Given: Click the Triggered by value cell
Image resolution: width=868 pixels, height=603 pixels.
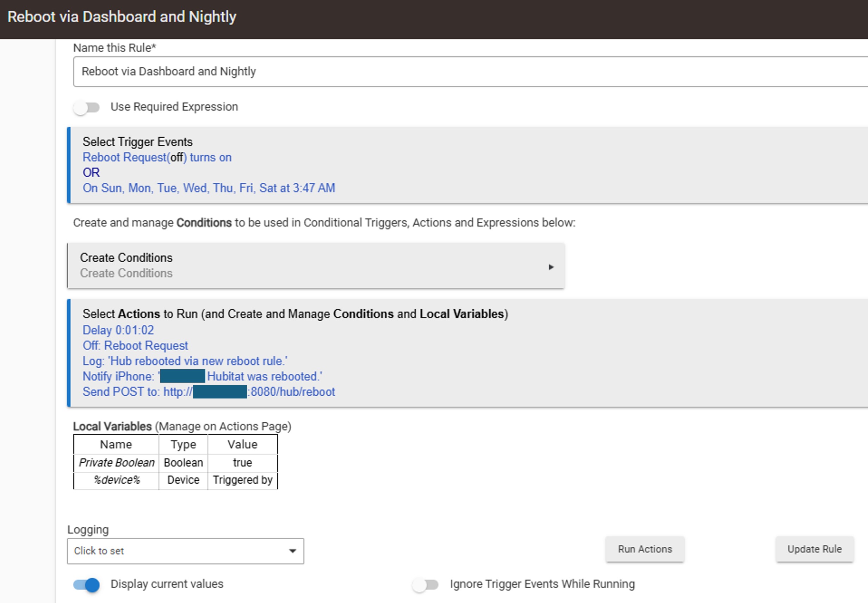Looking at the screenshot, I should [x=242, y=480].
